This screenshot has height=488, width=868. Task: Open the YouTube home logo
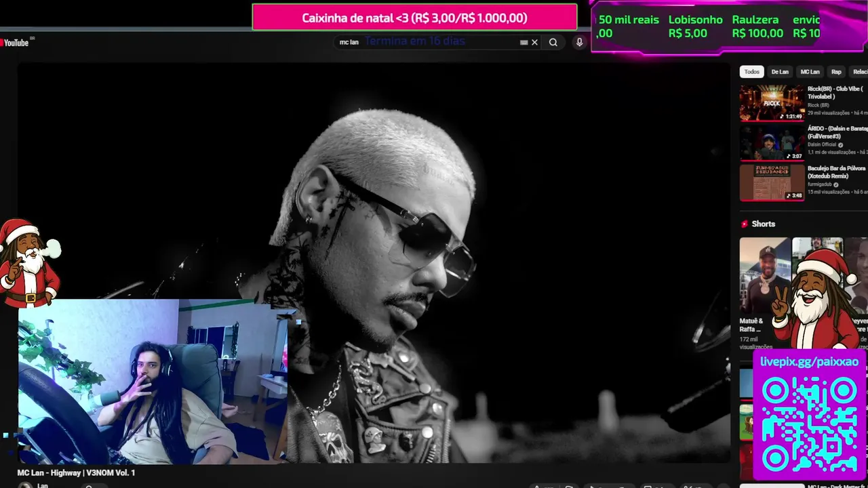15,42
